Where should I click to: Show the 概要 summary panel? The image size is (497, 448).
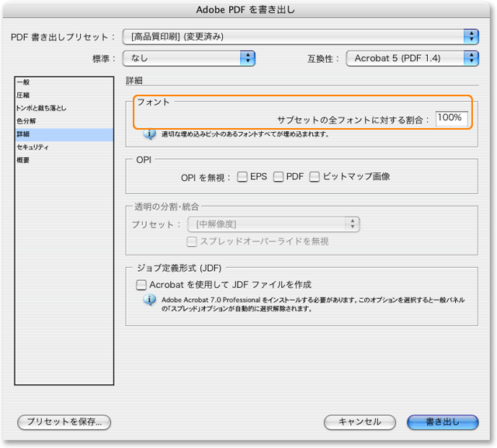pos(23,161)
